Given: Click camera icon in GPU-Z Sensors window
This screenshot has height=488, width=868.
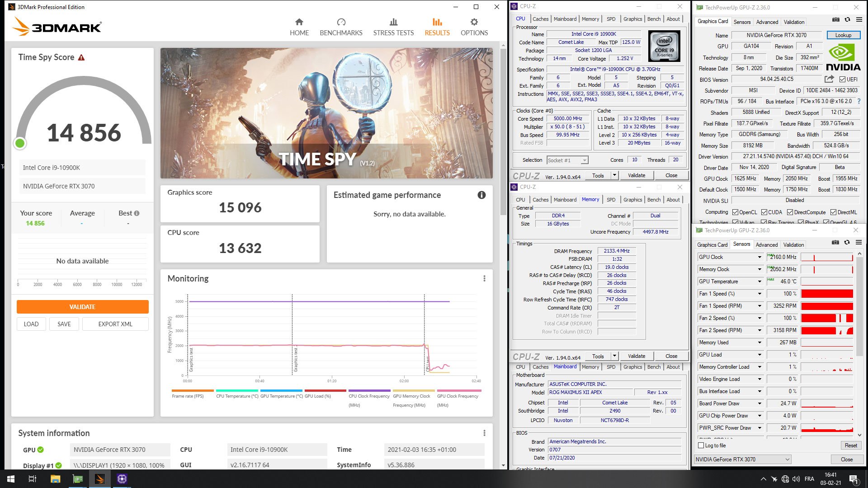Looking at the screenshot, I should [835, 243].
